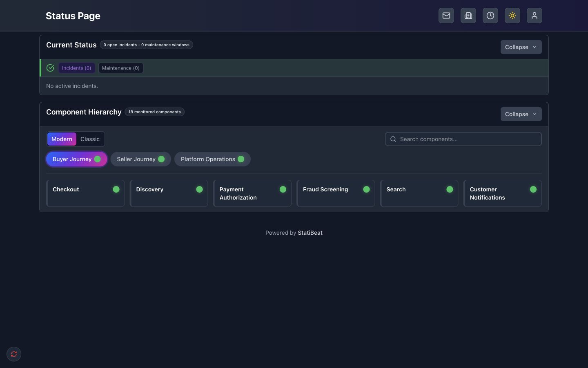The width and height of the screenshot is (588, 368).
Task: Open the Checkout component card
Action: point(85,193)
